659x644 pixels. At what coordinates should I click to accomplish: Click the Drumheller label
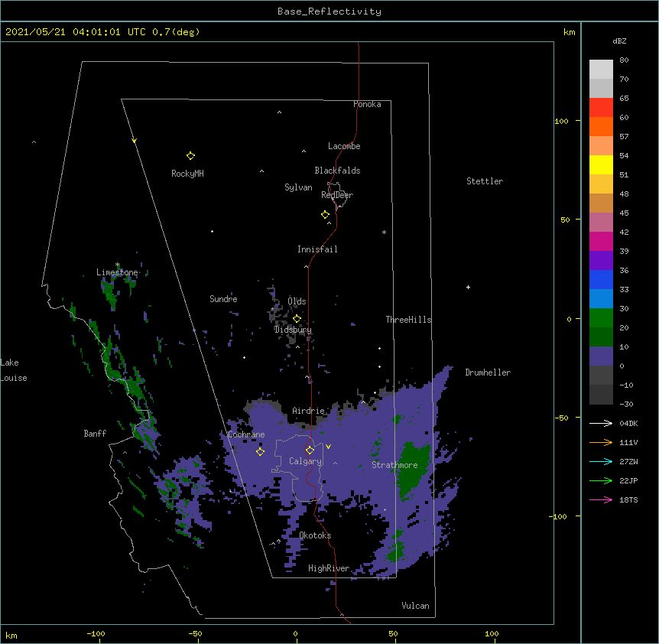point(488,372)
